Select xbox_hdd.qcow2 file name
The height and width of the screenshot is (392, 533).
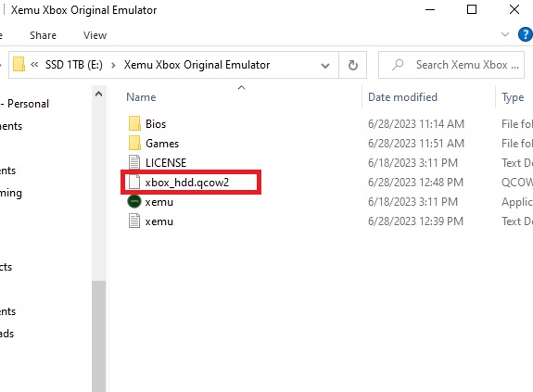pos(187,183)
